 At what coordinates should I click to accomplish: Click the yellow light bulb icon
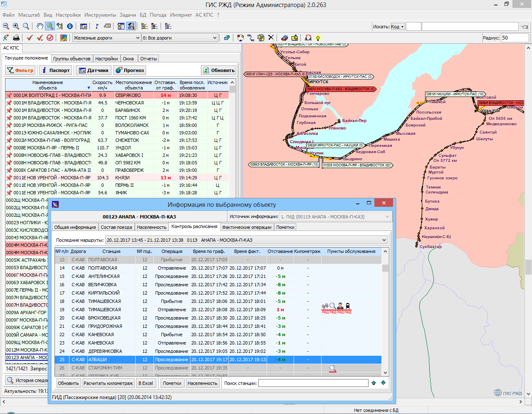click(318, 38)
